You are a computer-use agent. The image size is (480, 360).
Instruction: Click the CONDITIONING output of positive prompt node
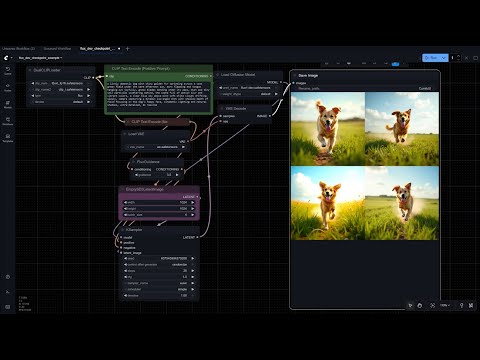[x=211, y=76]
